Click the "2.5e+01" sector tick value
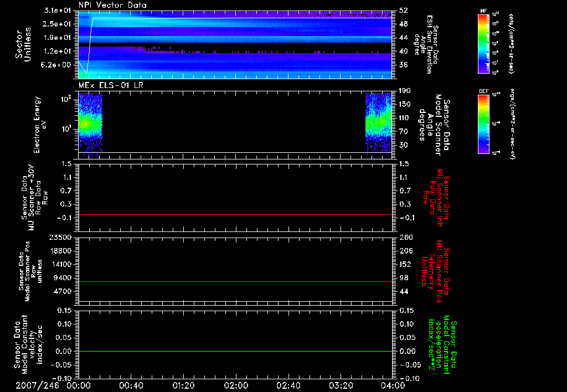This screenshot has height=392, width=567. 58,24
